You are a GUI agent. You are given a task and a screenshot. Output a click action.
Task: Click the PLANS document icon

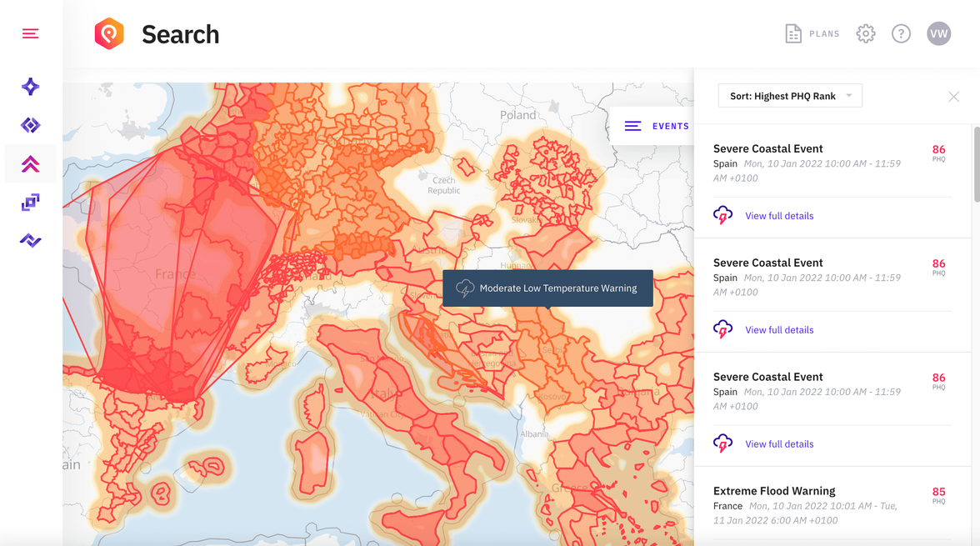[793, 33]
